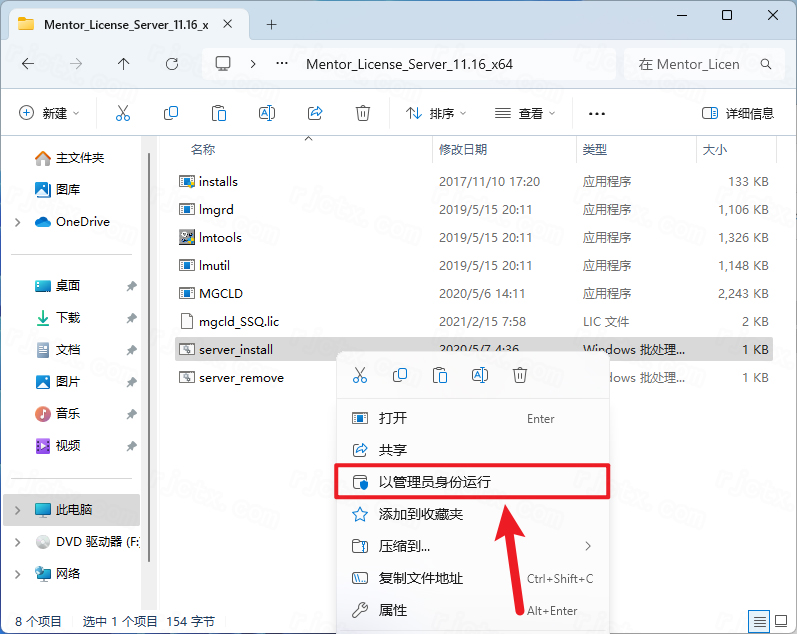
Task: Expand the 此电脑 tree node
Action: [18, 510]
